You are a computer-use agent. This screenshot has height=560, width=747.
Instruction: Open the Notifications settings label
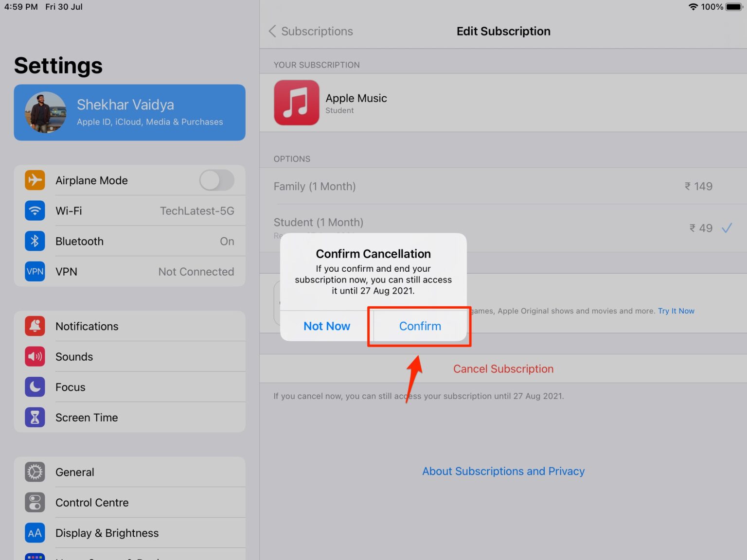[87, 326]
